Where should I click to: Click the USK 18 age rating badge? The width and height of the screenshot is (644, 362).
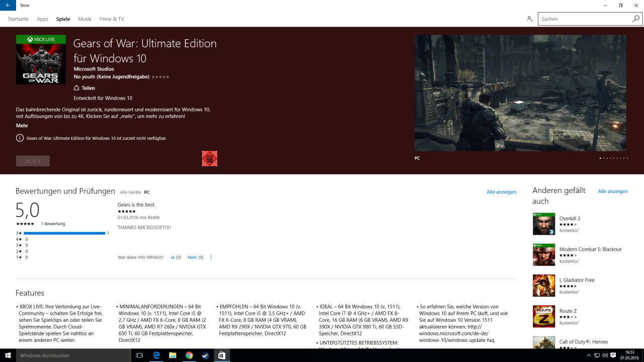click(209, 158)
